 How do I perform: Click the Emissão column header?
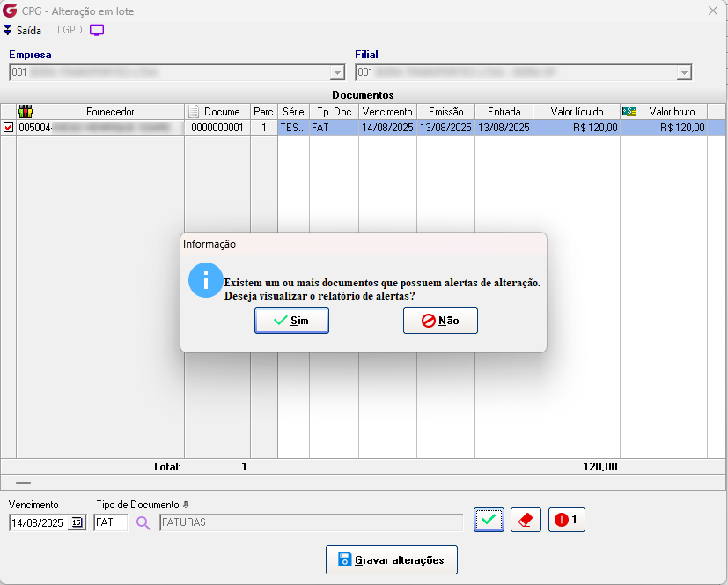[445, 112]
